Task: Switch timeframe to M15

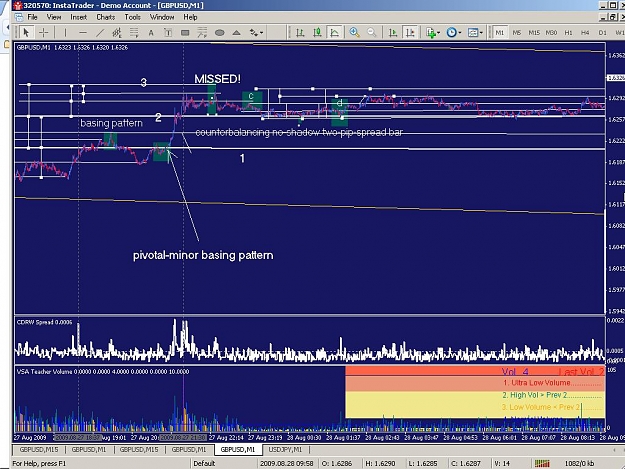Action: pos(534,33)
